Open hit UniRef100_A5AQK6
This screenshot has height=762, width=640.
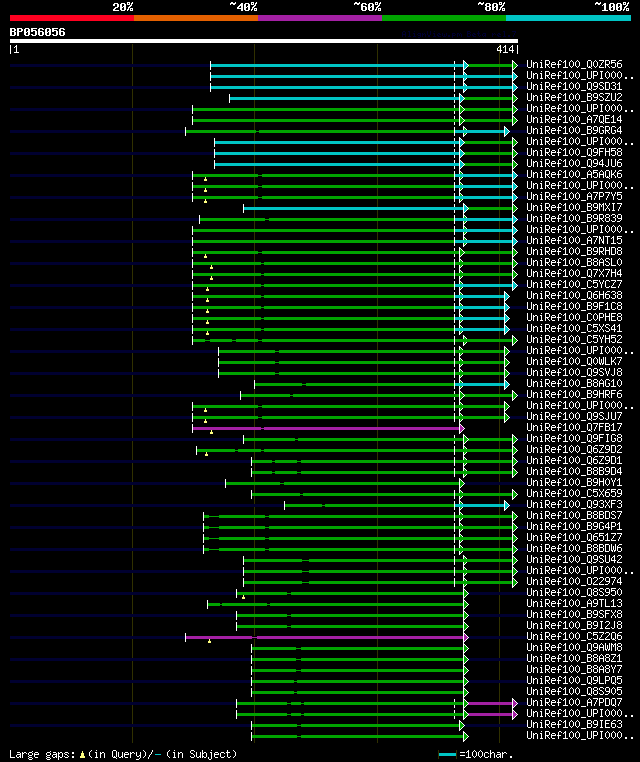[x=574, y=174]
